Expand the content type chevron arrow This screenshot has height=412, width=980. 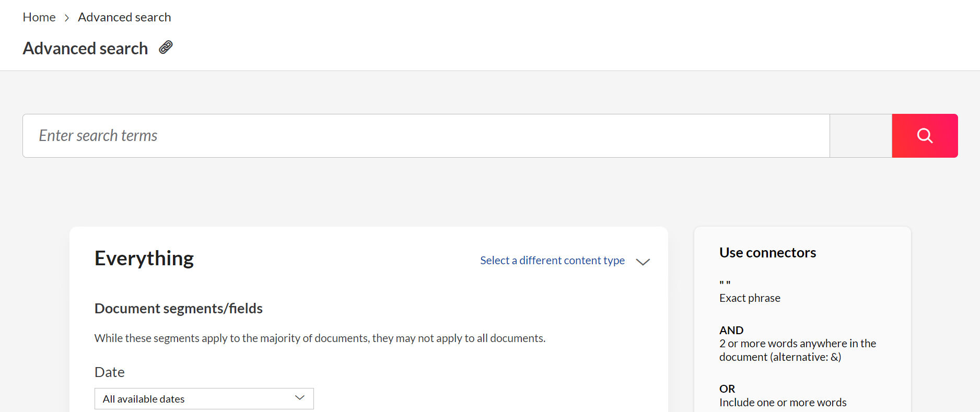click(643, 262)
